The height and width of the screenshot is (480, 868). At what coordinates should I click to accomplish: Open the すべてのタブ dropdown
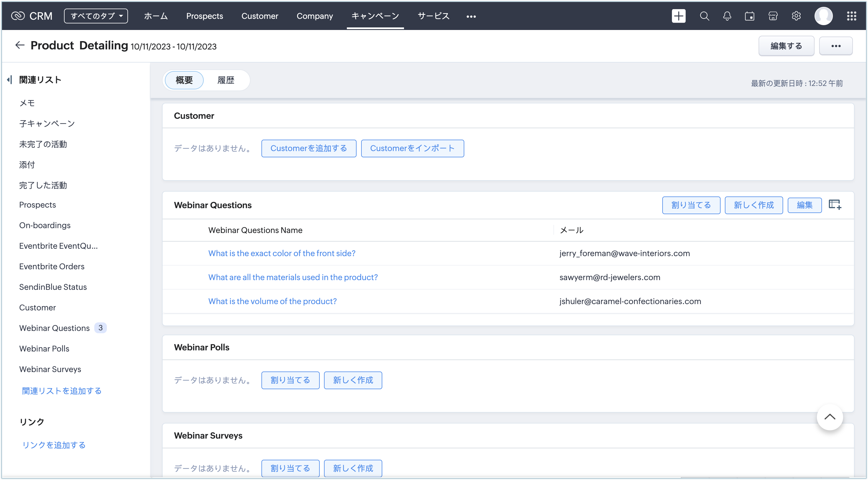pos(96,16)
